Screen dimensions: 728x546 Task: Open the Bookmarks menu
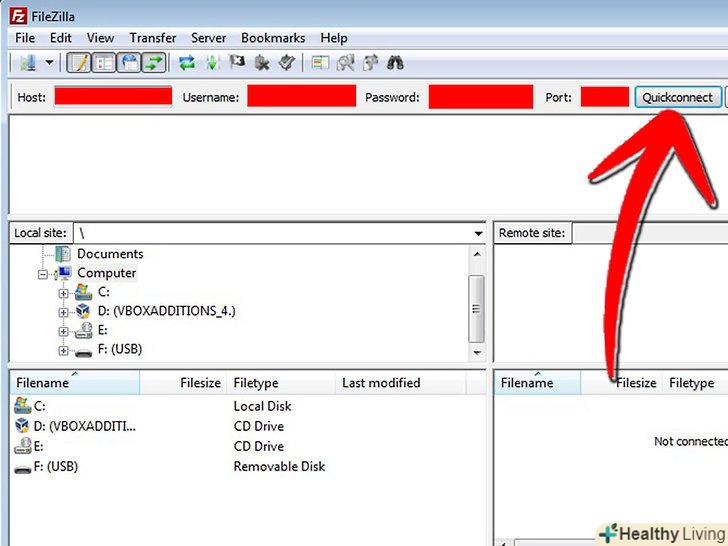coord(273,38)
